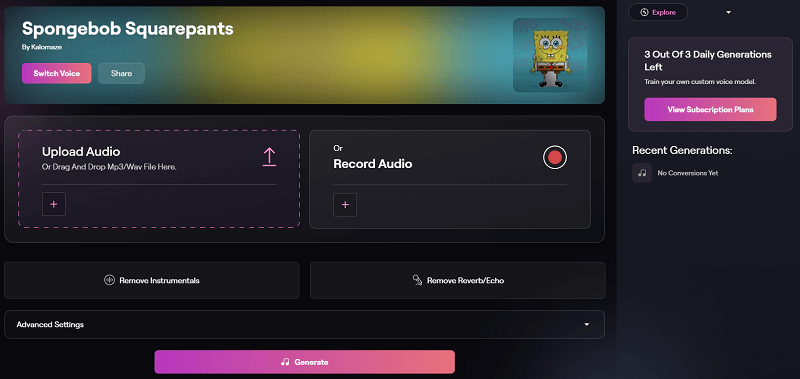This screenshot has width=800, height=379.
Task: Click the Upload Audio heading
Action: [x=81, y=151]
